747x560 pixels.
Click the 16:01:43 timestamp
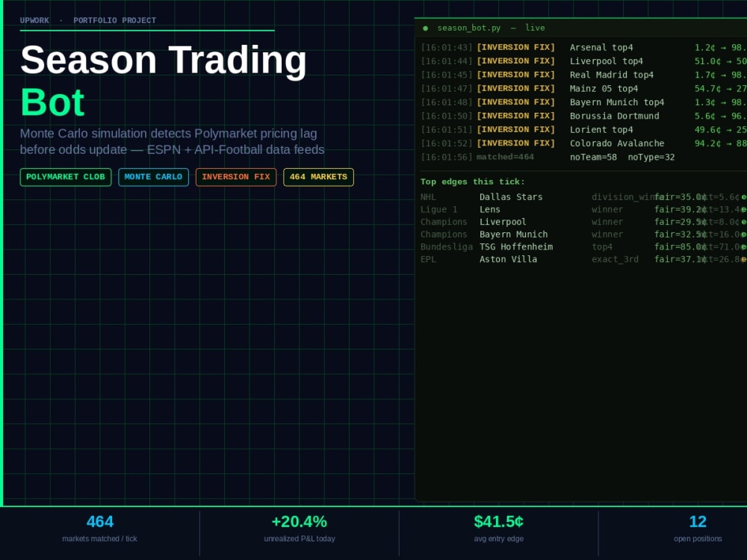coord(447,48)
